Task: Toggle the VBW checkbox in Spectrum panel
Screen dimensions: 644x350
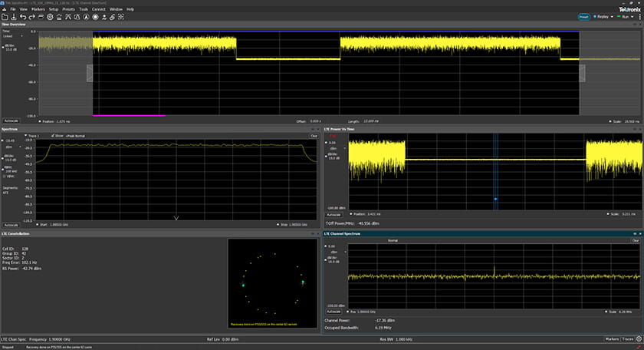Action: (x=5, y=175)
